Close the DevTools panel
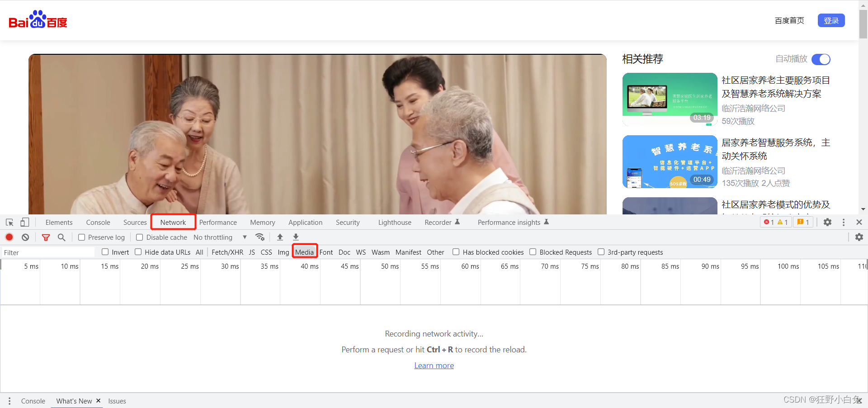 (x=859, y=222)
